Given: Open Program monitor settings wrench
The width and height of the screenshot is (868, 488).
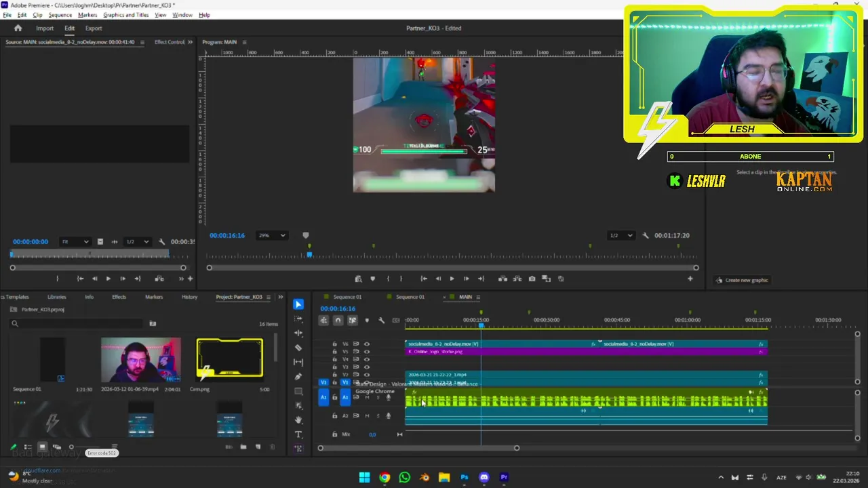Looking at the screenshot, I should coord(646,235).
